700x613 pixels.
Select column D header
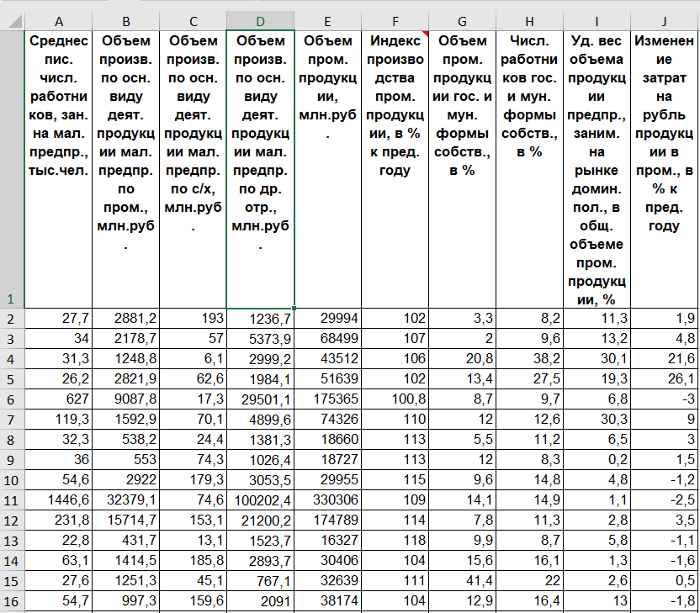point(260,21)
